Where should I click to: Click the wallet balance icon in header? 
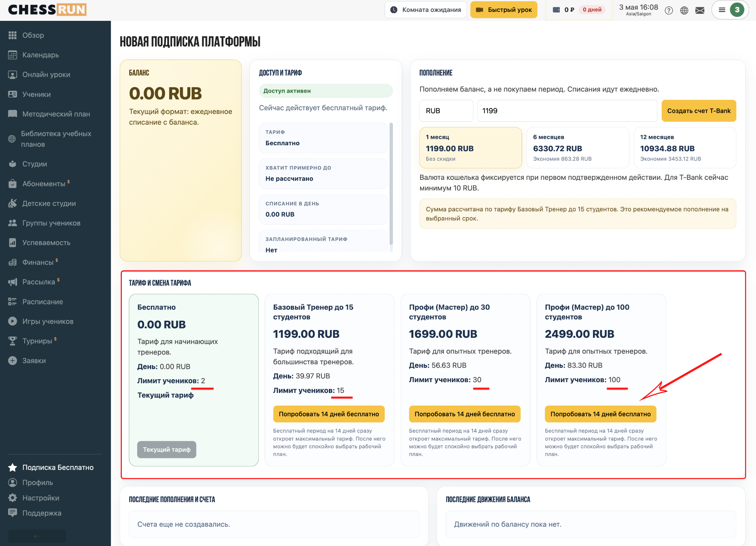(556, 10)
